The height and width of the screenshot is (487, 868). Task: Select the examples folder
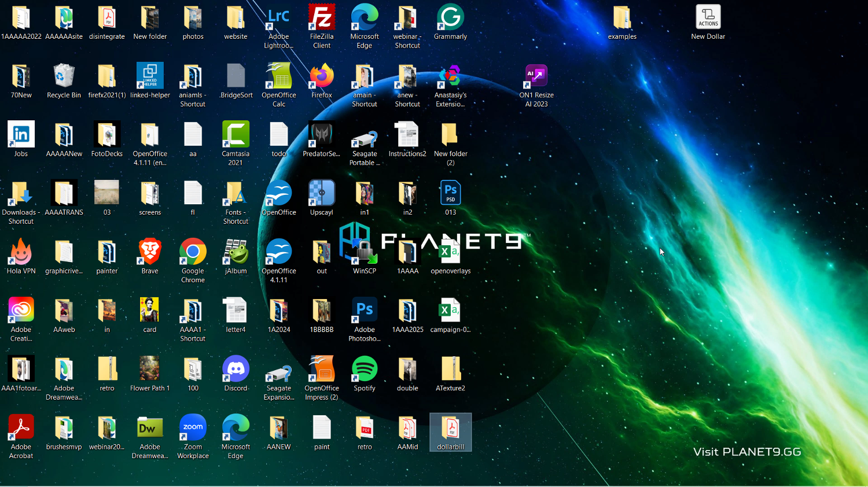(622, 19)
